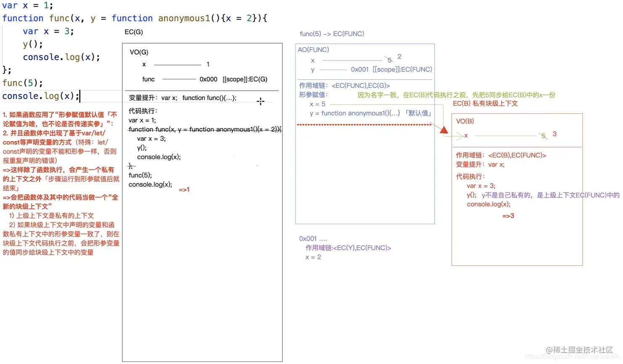Click the note '1) 上级上下文是私有的上下文'

coord(51,215)
